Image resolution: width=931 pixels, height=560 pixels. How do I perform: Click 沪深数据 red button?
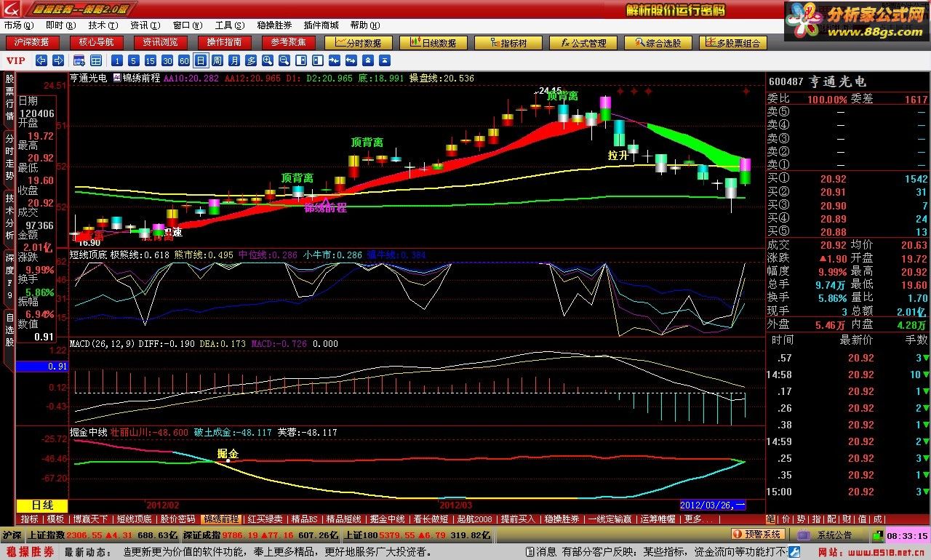point(31,43)
